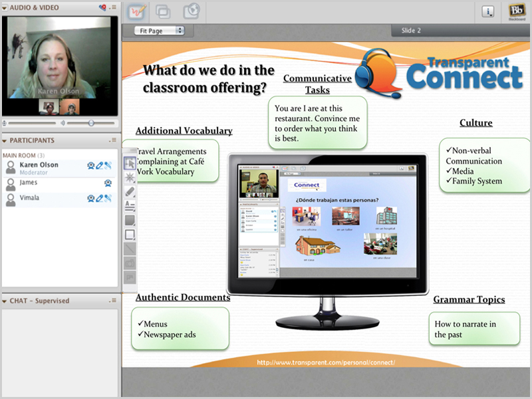This screenshot has height=399, width=532.
Task: Click James's avatar icon
Action: click(x=11, y=185)
